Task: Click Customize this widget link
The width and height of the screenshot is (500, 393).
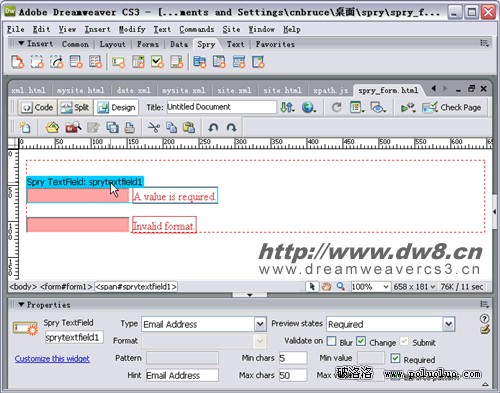Action: point(52,359)
